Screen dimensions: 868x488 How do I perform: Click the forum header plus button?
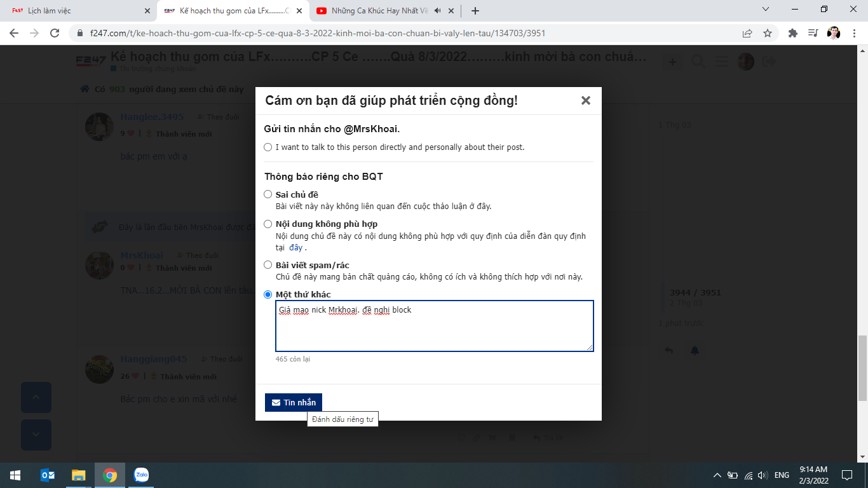click(x=672, y=62)
